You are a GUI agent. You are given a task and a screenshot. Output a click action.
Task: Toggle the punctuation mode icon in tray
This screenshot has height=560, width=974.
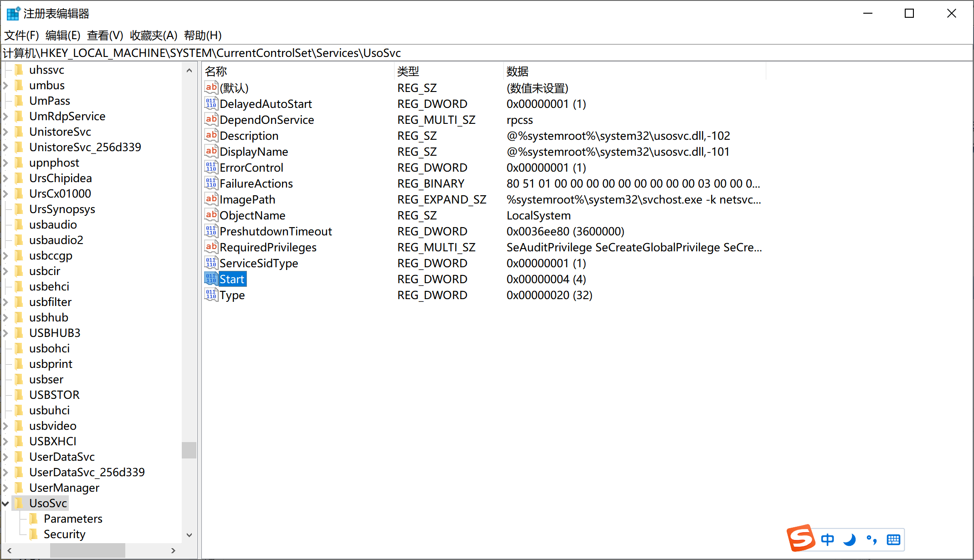(872, 539)
